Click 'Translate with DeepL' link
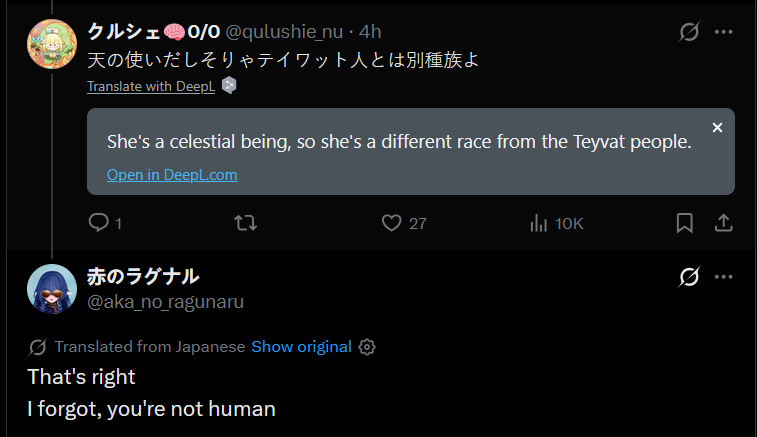757x437 pixels. point(151,86)
